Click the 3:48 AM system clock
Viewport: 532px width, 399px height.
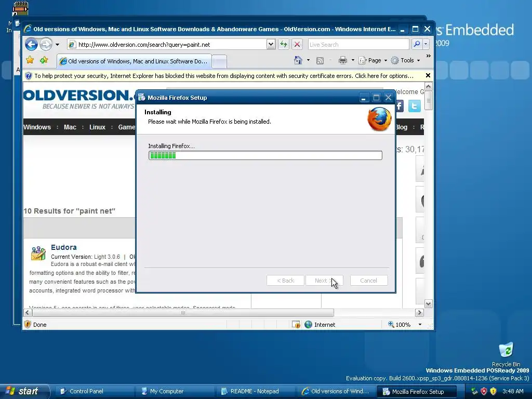pos(513,391)
